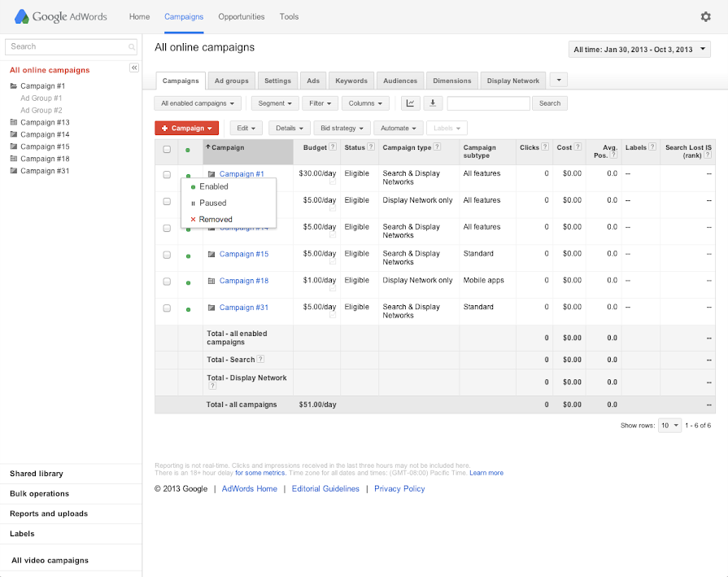This screenshot has height=577, width=728.
Task: Open the Segment dropdown
Action: click(x=275, y=103)
